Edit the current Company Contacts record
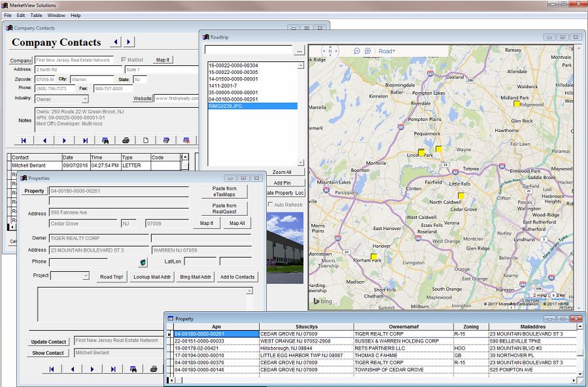The image size is (588, 387). point(166,141)
